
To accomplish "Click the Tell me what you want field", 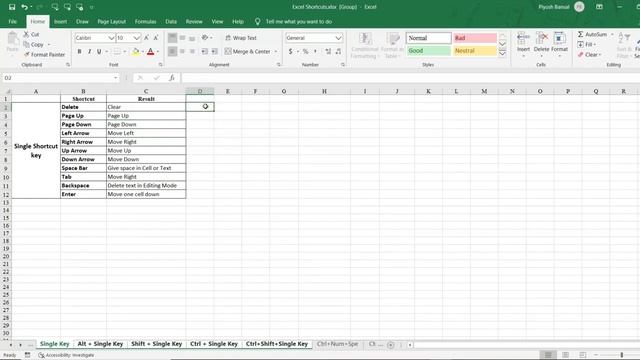I will point(299,22).
